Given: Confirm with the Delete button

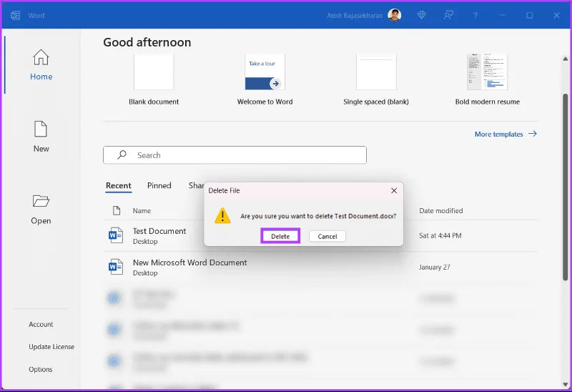Looking at the screenshot, I should point(280,236).
